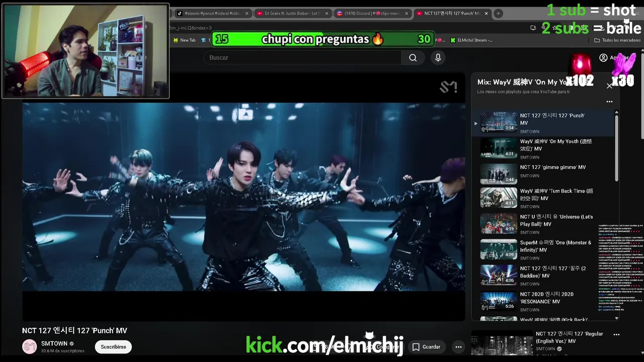Select the NCT 127 'Punch' MV tab
Image resolution: width=644 pixels, height=362 pixels.
(451, 14)
